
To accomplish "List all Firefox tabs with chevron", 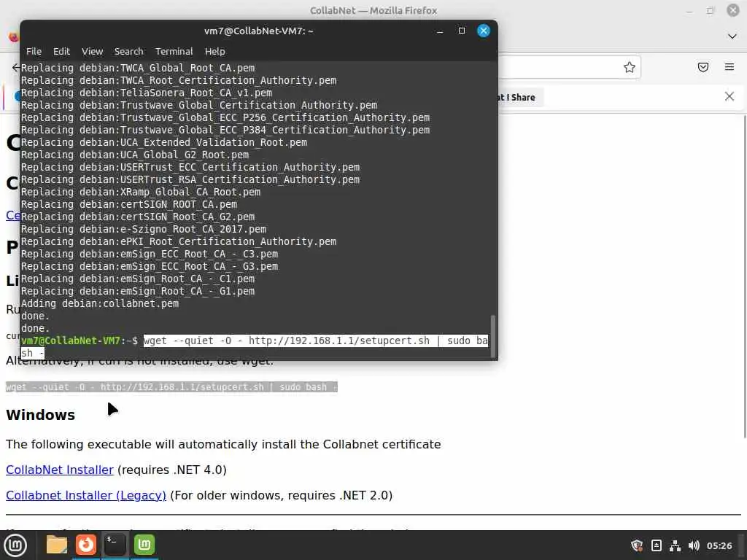I will (732, 36).
